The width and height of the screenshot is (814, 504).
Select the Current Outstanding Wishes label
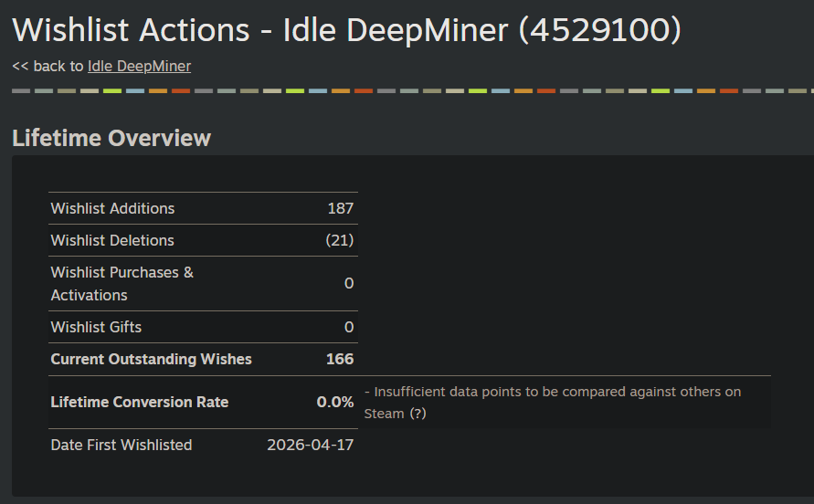pos(151,359)
